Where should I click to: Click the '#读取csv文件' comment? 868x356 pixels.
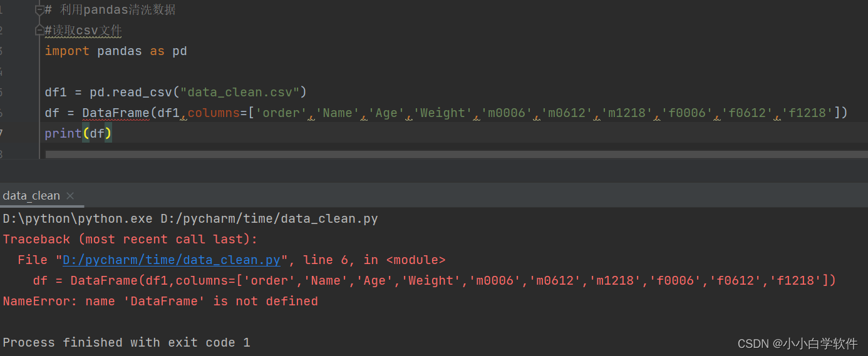point(83,31)
